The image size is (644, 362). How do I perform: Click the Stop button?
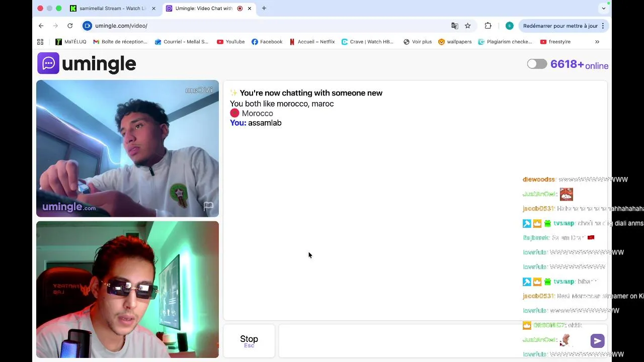coord(249,341)
